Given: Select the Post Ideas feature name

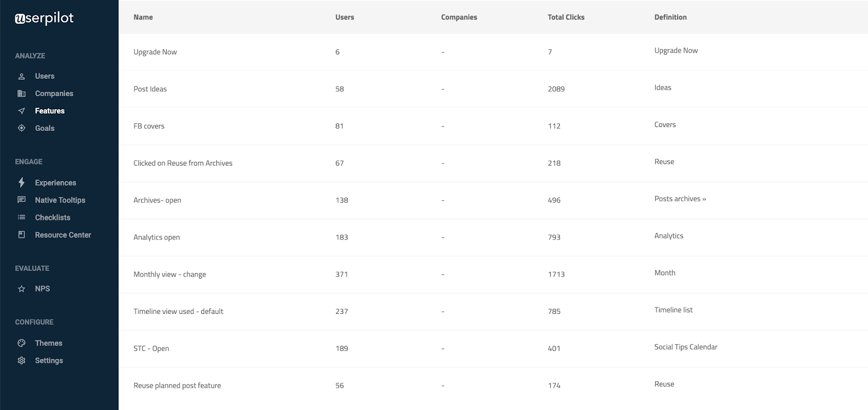Looking at the screenshot, I should coord(150,89).
